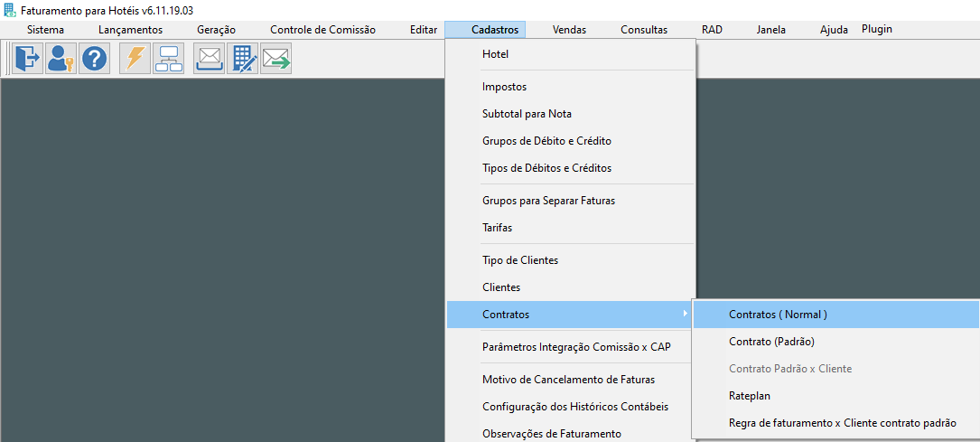Open the RAD menu
The width and height of the screenshot is (980, 442).
(712, 30)
